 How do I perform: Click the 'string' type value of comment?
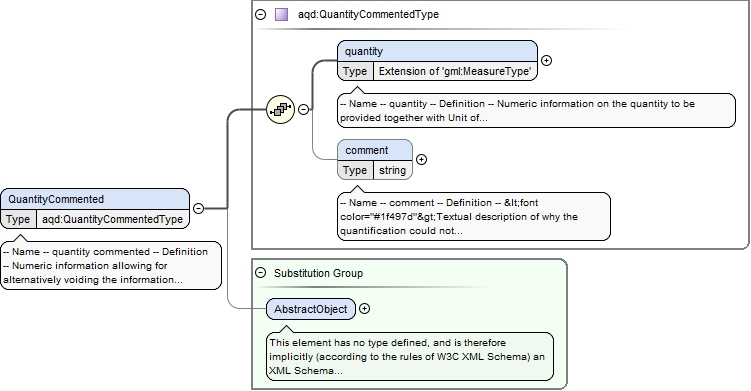tap(392, 170)
